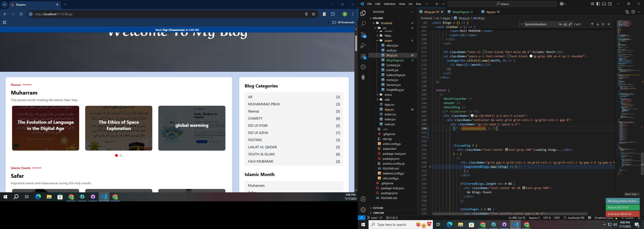This screenshot has height=229, width=644.
Task: Toggle the bottom panel visibility
Action: coord(604,4)
